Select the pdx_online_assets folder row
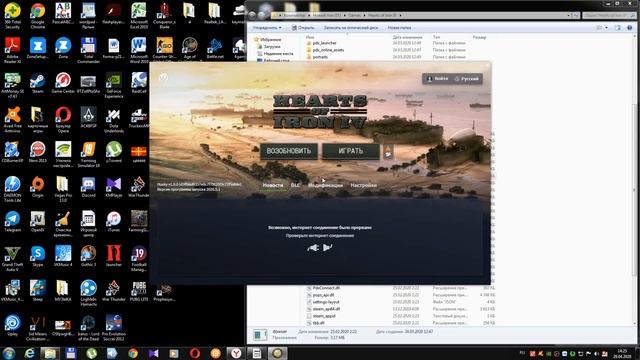The width and height of the screenshot is (640, 360). (x=400, y=50)
